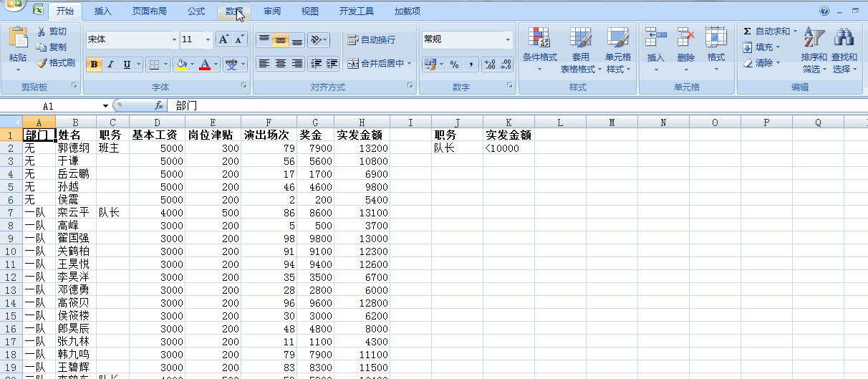This screenshot has width=868, height=379.
Task: Select the Format Painter (格式刷) brush
Action: point(42,63)
